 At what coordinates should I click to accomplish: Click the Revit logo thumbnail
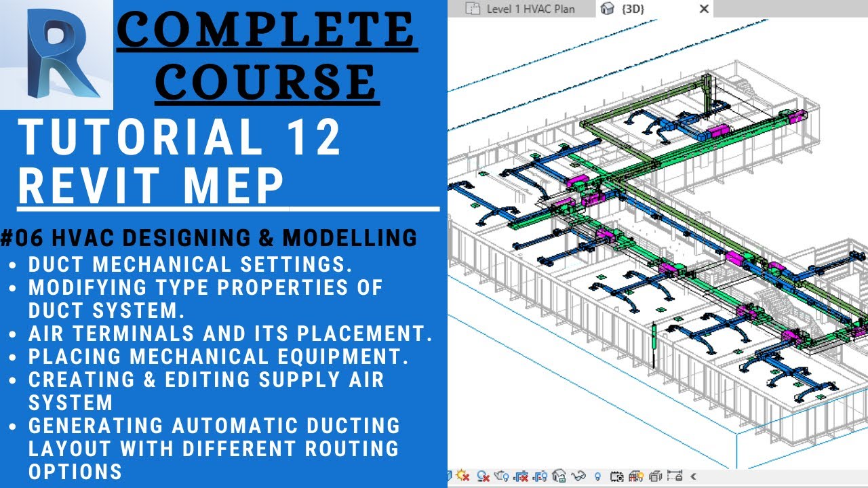[56, 54]
